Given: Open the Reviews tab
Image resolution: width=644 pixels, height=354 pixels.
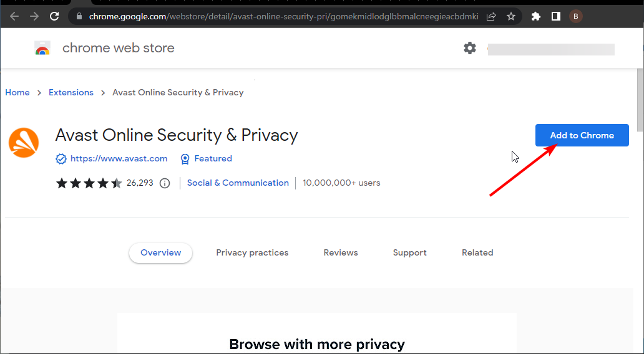Looking at the screenshot, I should tap(341, 252).
